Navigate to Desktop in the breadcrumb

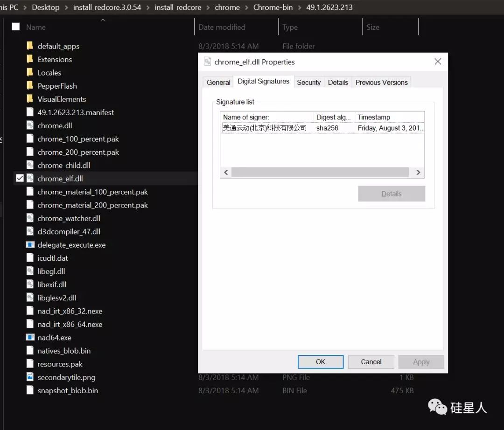pos(46,7)
